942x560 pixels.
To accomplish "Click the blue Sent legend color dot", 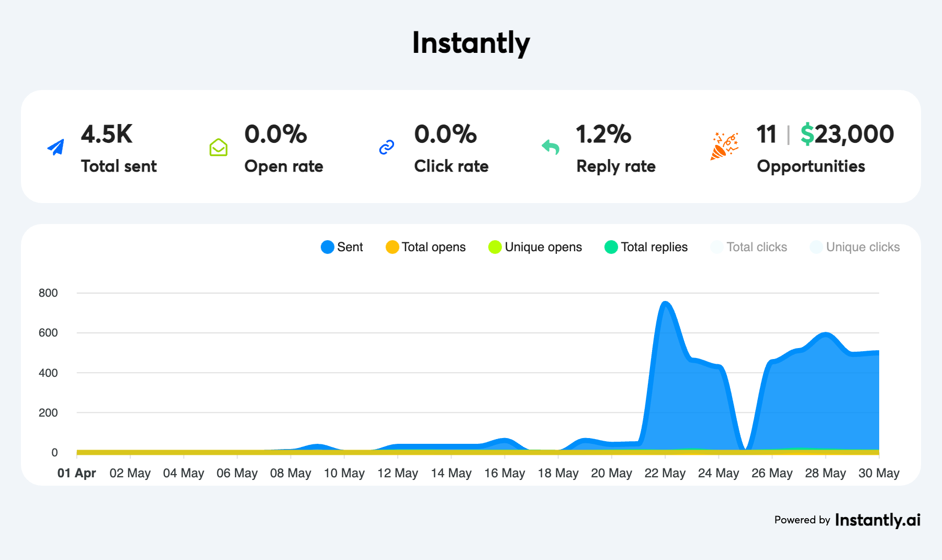I will [x=328, y=247].
